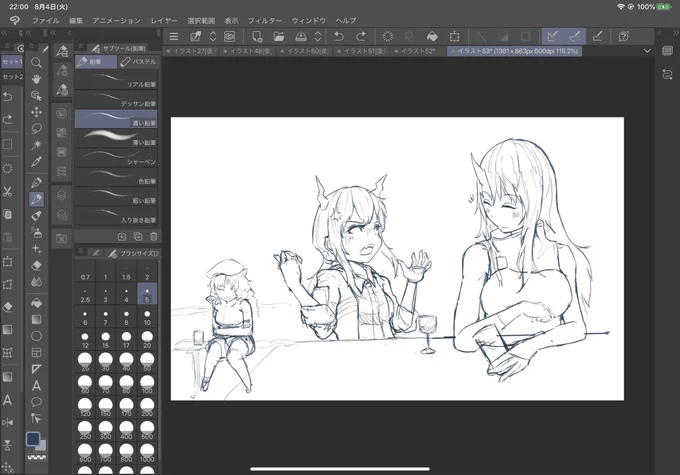Image resolution: width=680 pixels, height=475 pixels.
Task: Select the Auto select magic wand tool
Action: (x=36, y=145)
